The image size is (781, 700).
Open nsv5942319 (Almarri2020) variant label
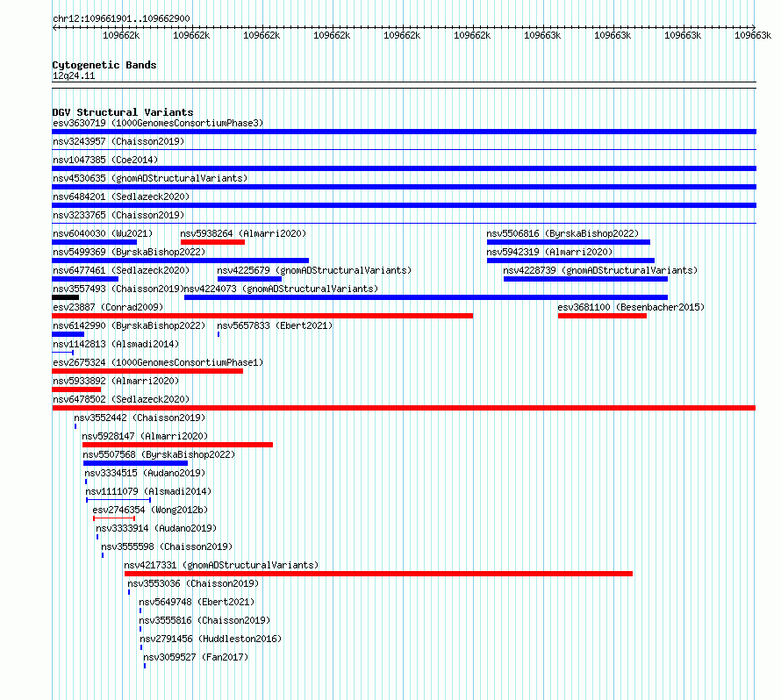pyautogui.click(x=550, y=252)
